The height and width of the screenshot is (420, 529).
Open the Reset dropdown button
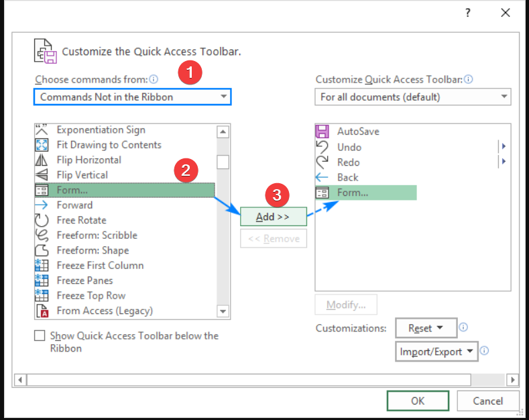pos(426,328)
